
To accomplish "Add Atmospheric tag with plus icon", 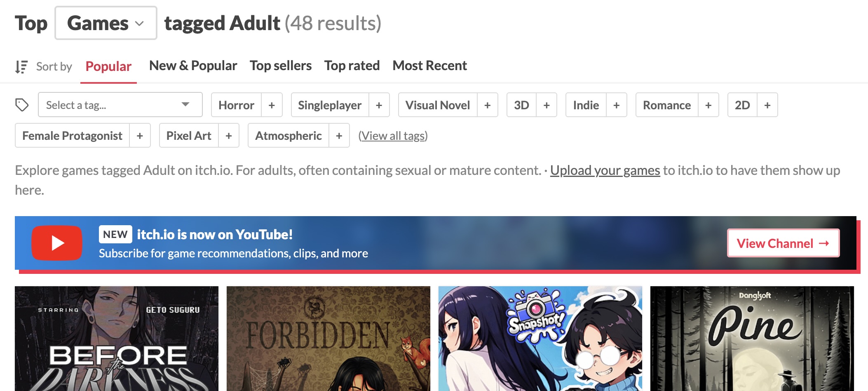I will [339, 136].
